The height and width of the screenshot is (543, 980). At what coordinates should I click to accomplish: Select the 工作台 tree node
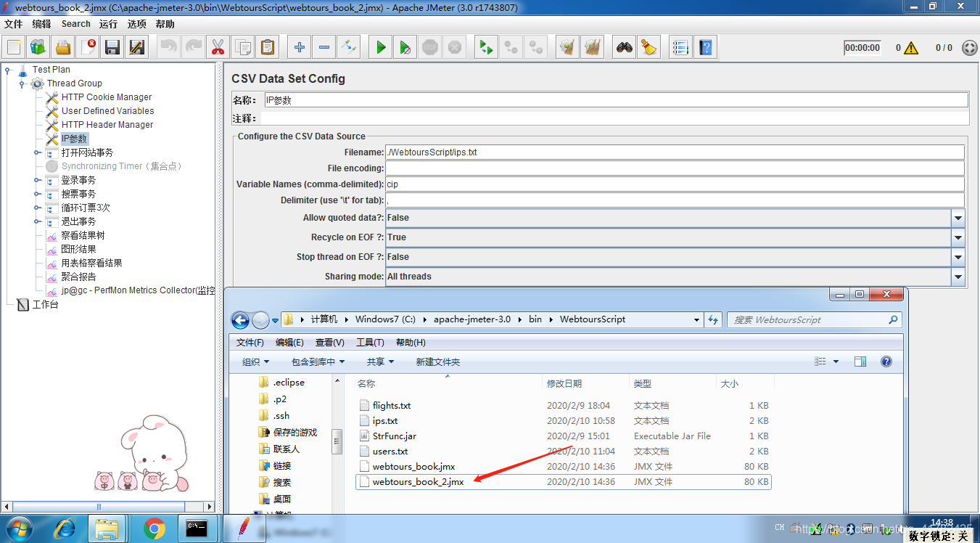coord(45,304)
